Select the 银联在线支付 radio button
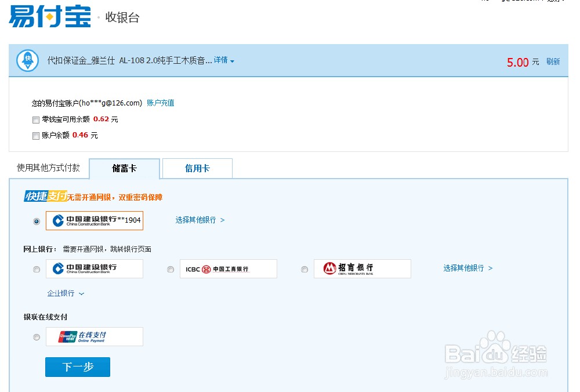The width and height of the screenshot is (580, 392). pos(37,337)
